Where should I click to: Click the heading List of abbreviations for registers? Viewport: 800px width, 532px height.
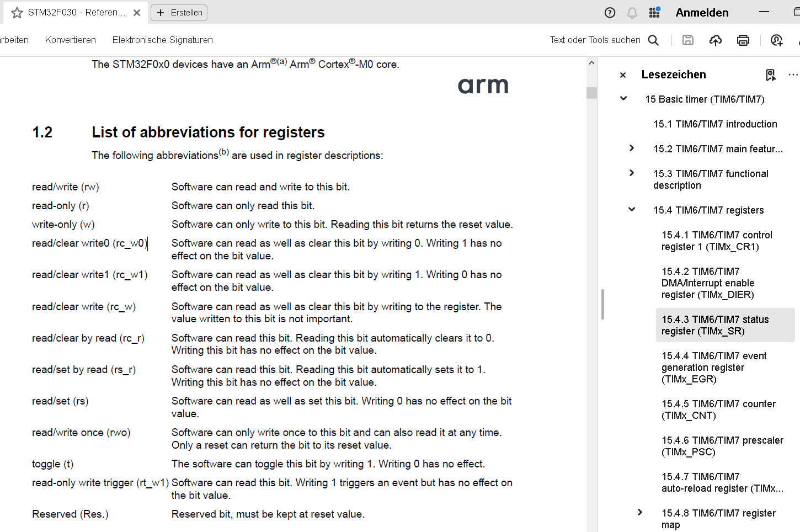coord(208,132)
